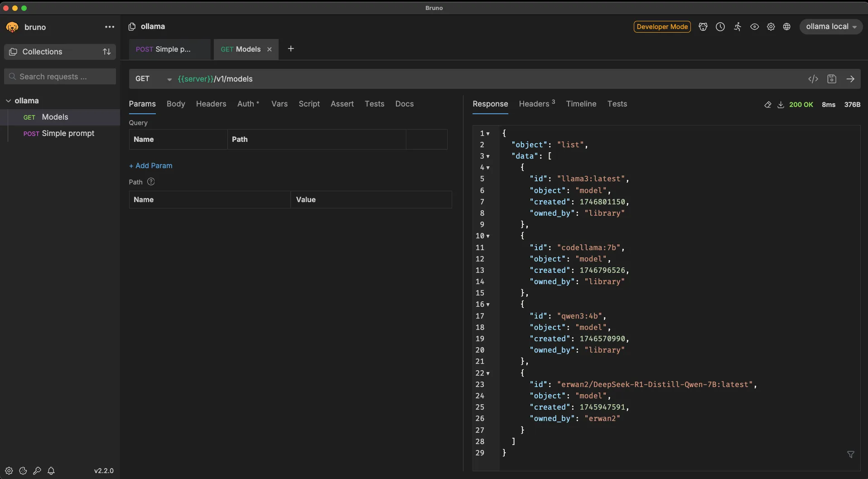Open the GET method dropdown
The image size is (868, 479).
(154, 79)
